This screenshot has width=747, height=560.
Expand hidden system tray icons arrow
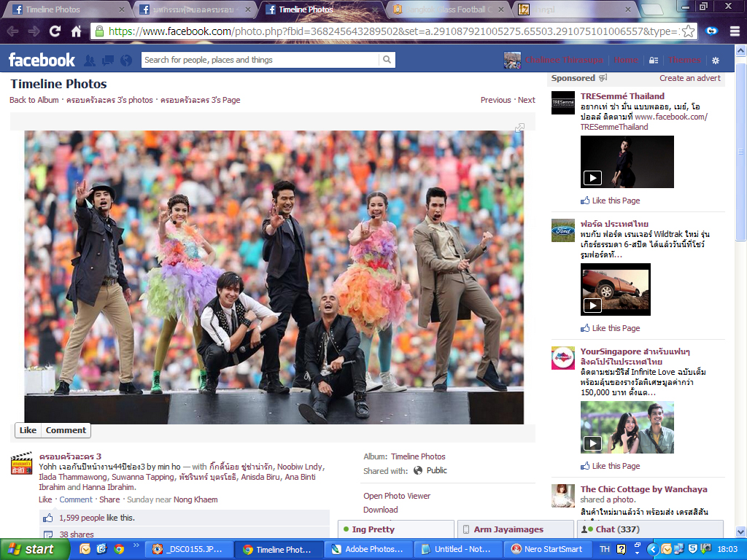(653, 549)
